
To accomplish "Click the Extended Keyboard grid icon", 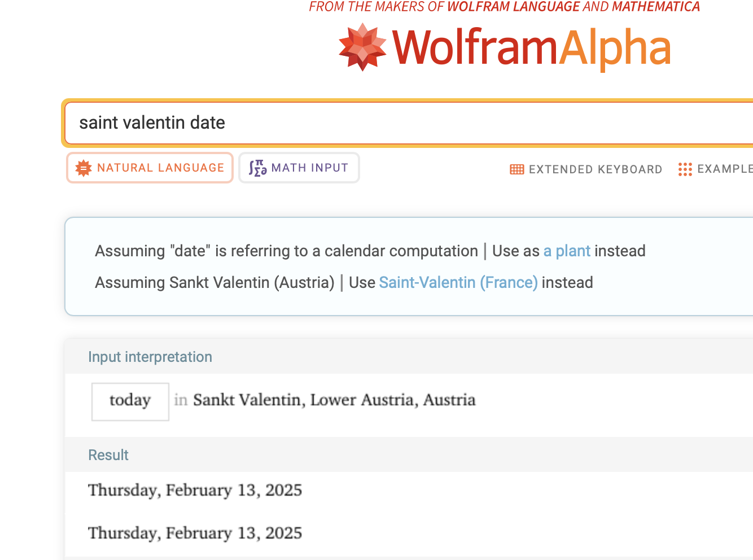I will (x=516, y=169).
